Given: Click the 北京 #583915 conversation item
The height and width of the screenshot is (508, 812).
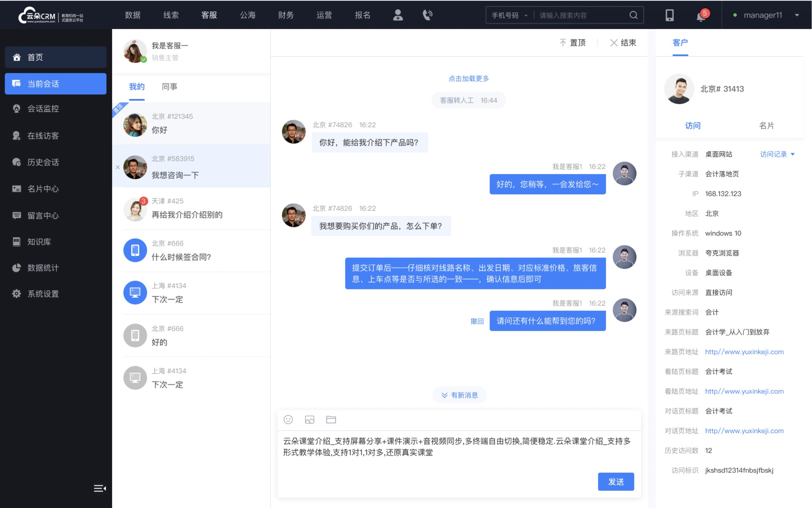Looking at the screenshot, I should coord(191,167).
